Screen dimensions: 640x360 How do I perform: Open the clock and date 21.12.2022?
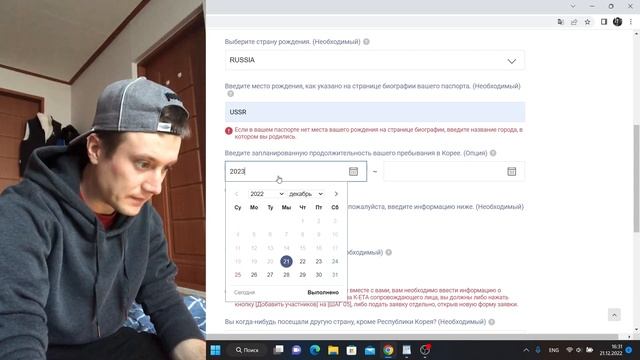coord(611,350)
